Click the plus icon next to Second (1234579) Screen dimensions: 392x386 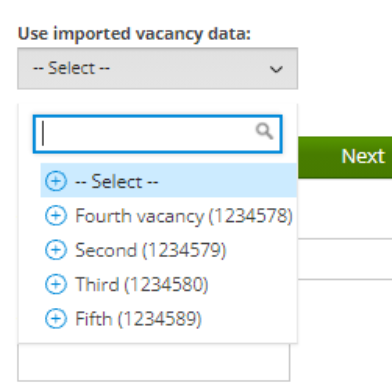[56, 250]
